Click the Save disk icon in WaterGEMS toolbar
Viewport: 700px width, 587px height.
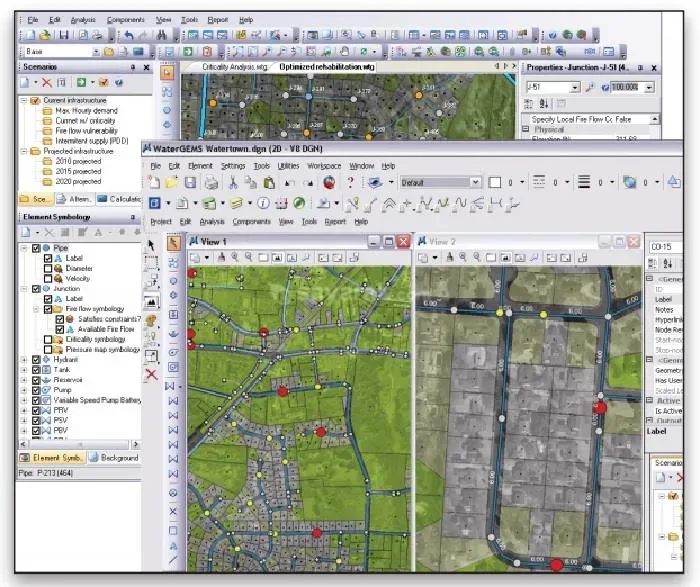coord(191,182)
